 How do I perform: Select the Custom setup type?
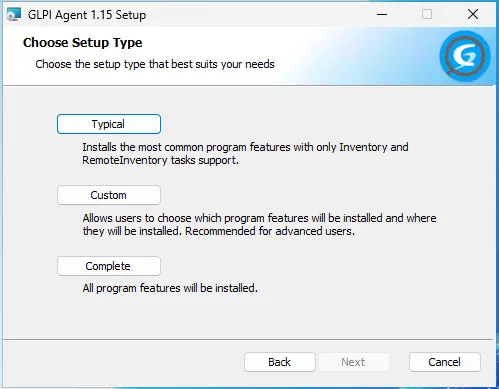coord(109,195)
